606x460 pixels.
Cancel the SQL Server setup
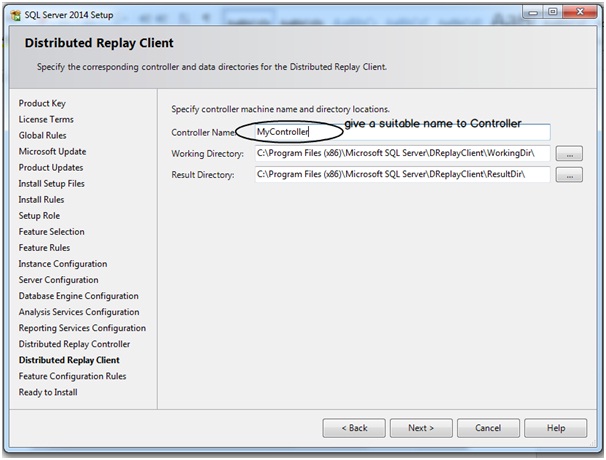(x=489, y=428)
